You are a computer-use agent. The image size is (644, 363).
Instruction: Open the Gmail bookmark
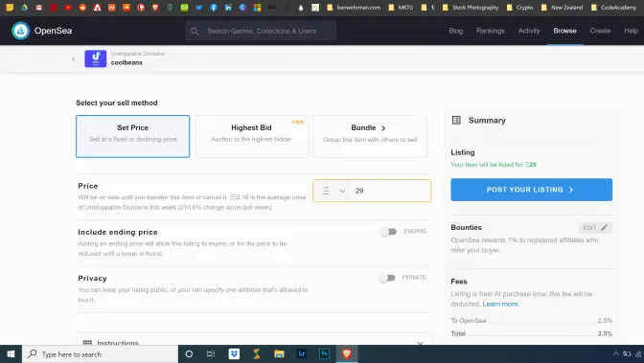(x=39, y=8)
